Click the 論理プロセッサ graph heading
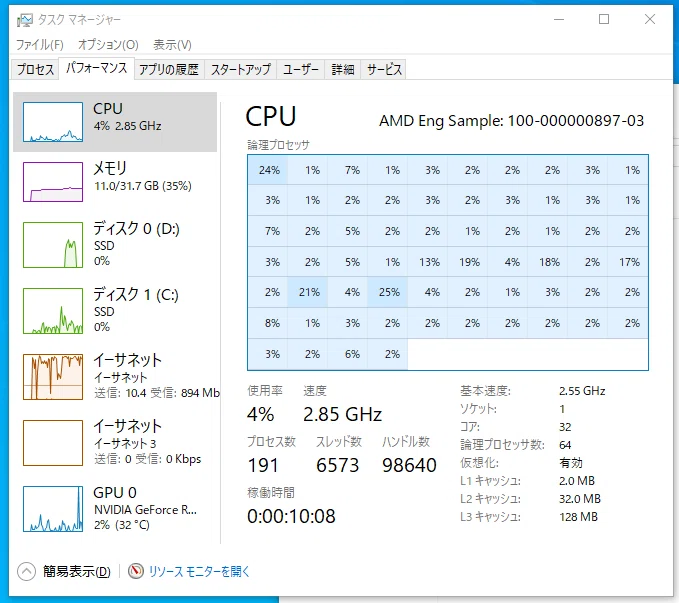The image size is (679, 603). (x=278, y=145)
